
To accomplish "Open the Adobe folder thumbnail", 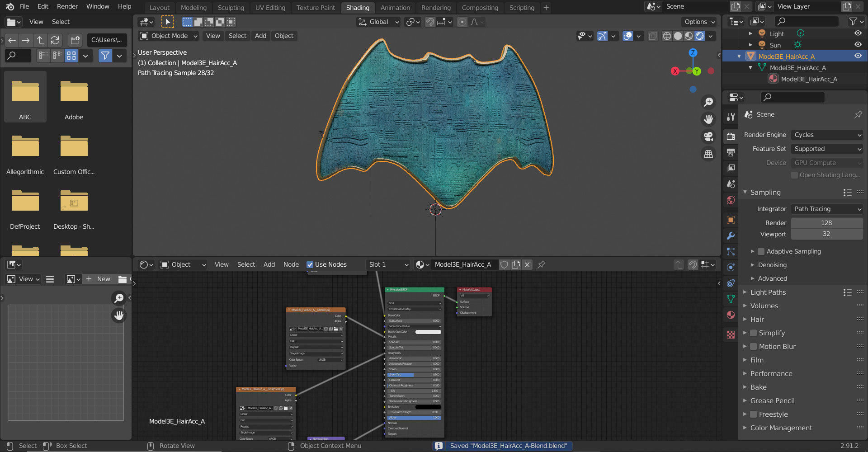I will [x=74, y=97].
